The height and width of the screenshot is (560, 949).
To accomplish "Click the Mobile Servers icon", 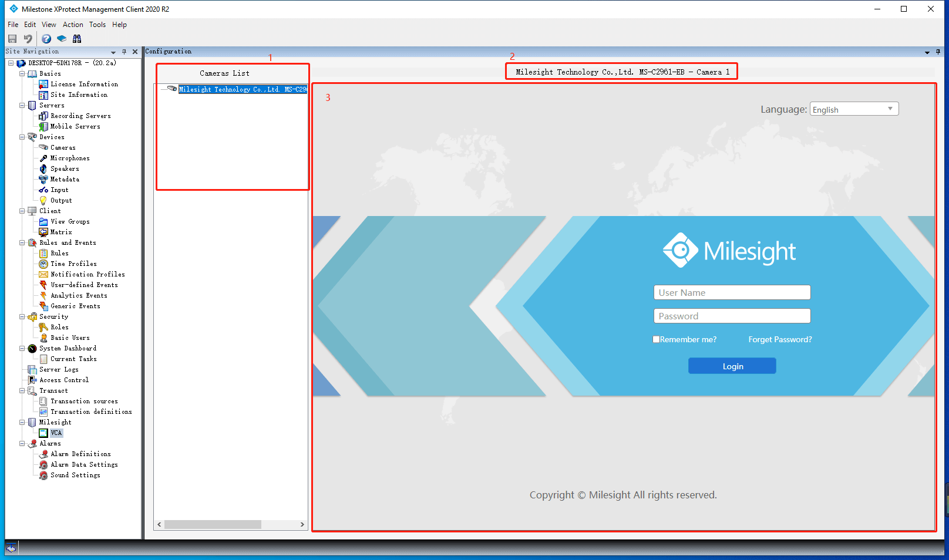I will coord(43,127).
